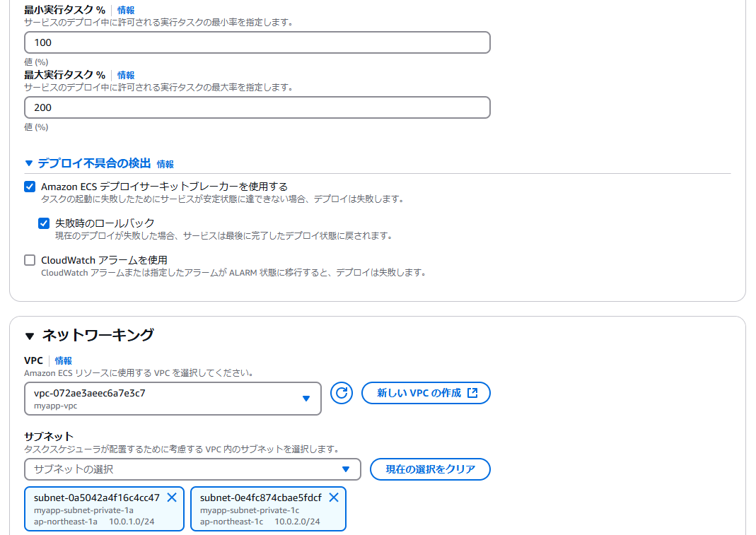Click the maximum running tasks value field showing 200
756x535 pixels.
point(257,107)
